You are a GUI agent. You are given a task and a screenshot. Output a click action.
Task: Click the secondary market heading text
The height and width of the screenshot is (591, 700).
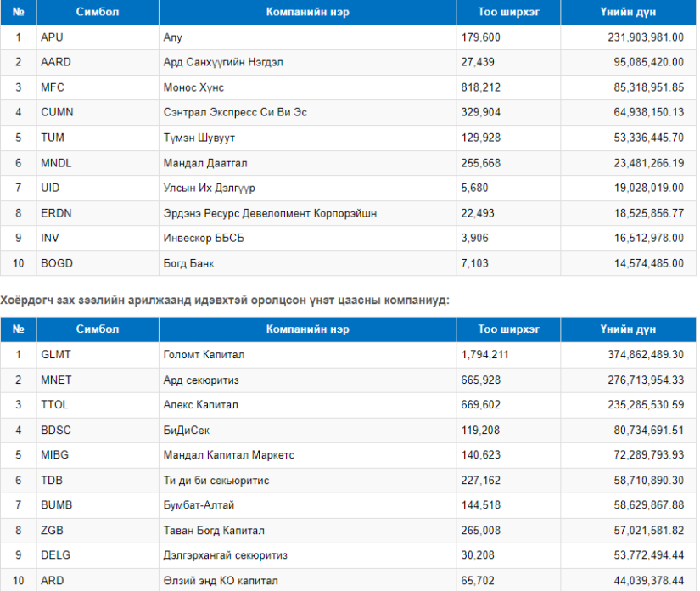coord(225,301)
